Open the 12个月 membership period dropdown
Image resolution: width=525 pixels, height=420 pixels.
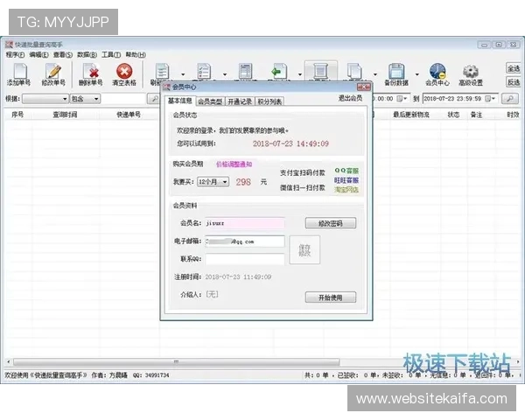(x=213, y=182)
